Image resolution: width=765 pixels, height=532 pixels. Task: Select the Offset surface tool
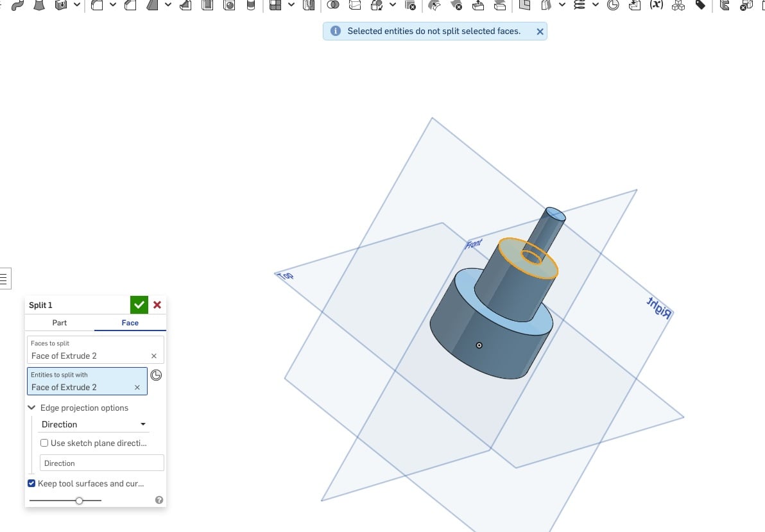click(499, 5)
